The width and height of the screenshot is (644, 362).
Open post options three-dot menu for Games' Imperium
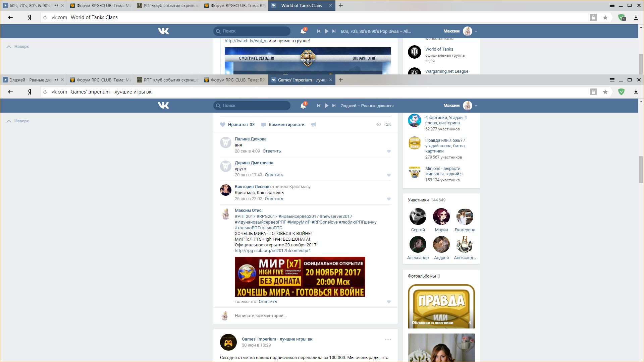point(388,340)
